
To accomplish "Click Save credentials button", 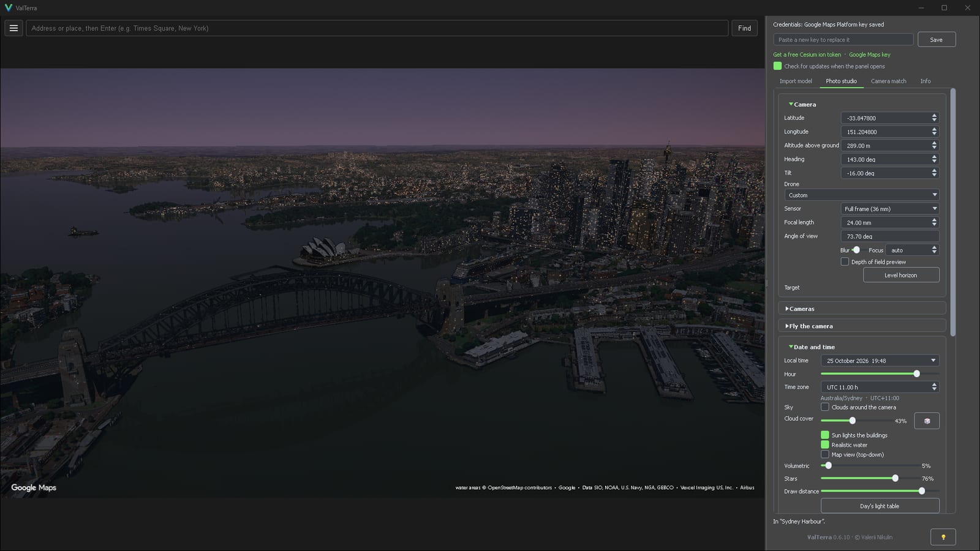I will pos(937,40).
